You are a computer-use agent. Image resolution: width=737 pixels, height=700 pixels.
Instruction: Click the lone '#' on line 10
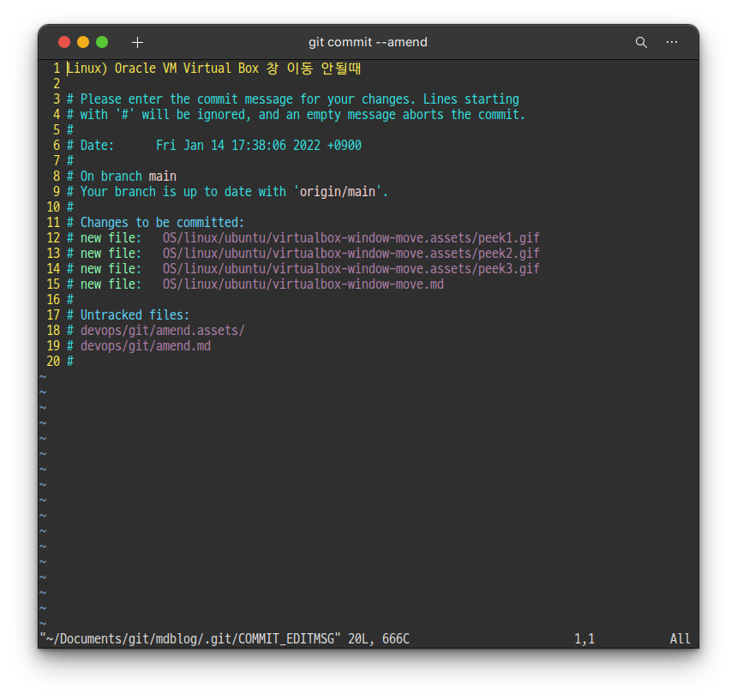click(x=70, y=207)
